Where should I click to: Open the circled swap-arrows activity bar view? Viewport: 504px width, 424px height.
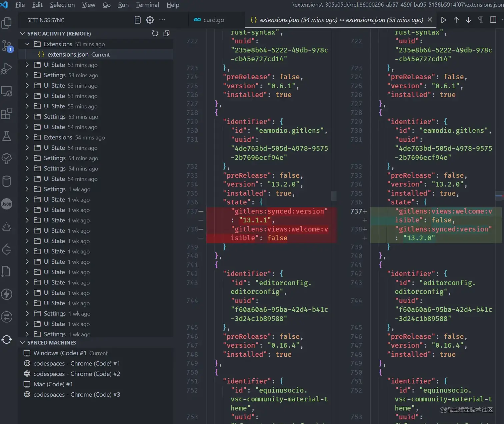point(7,317)
